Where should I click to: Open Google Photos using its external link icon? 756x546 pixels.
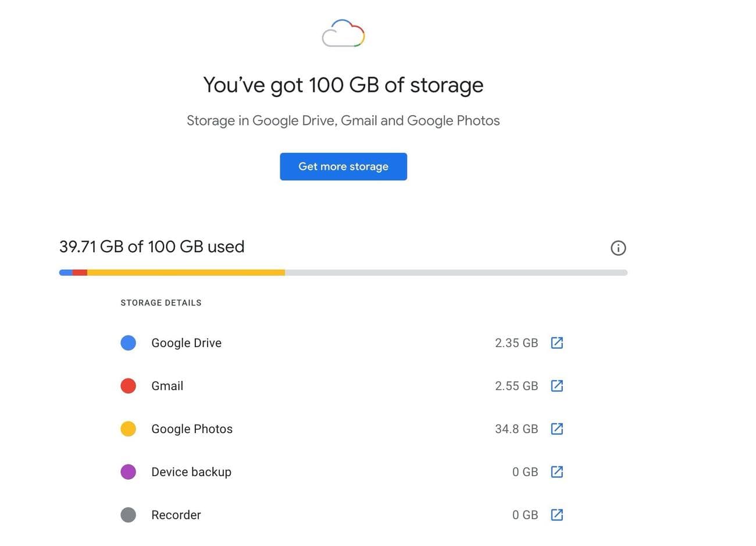pyautogui.click(x=557, y=429)
